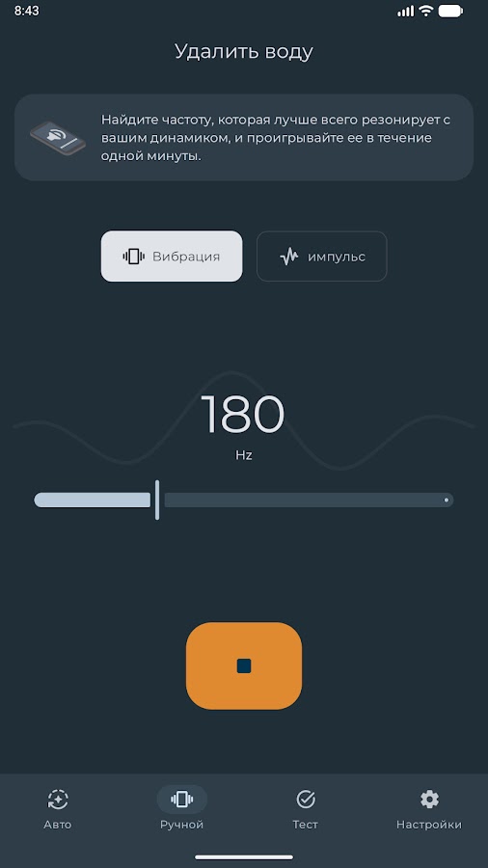Open the Настройки tab
488x868 pixels.
[x=429, y=809]
